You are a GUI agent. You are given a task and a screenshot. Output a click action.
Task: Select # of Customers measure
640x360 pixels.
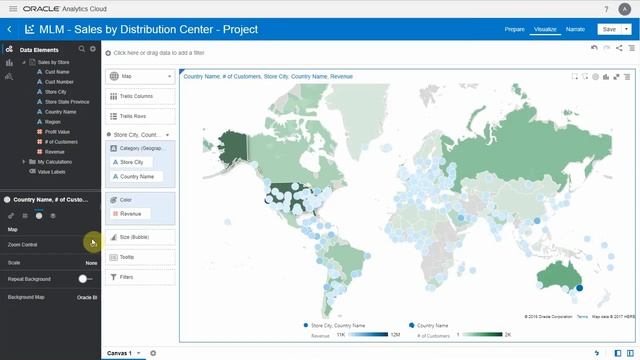(x=61, y=142)
